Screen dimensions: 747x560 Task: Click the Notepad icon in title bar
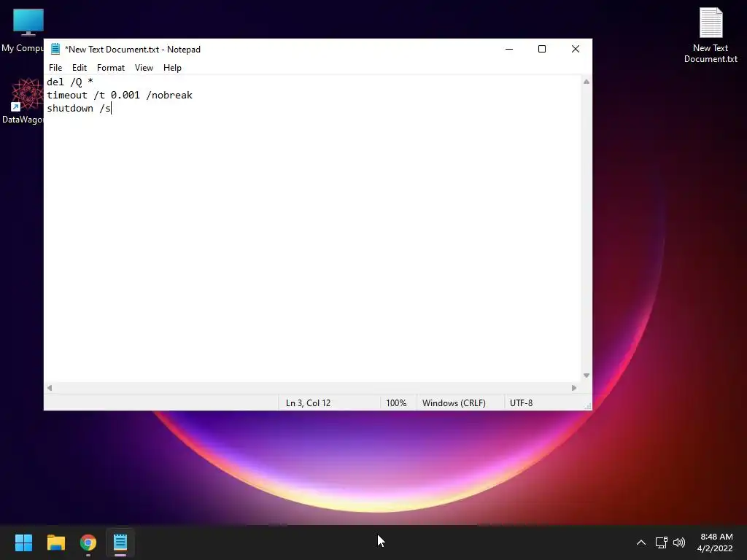point(55,49)
